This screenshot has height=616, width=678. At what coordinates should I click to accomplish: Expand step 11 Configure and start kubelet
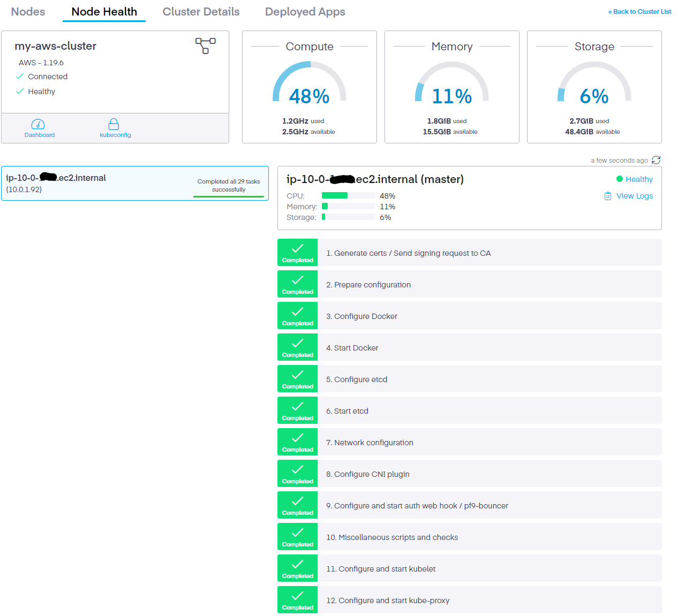click(x=489, y=569)
